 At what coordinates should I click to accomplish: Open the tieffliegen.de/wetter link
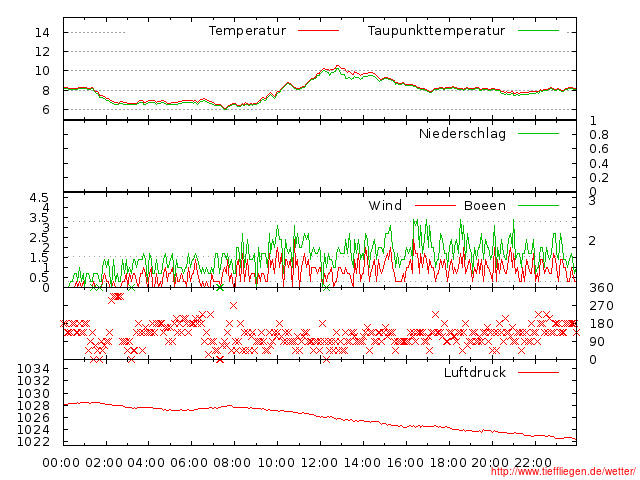click(x=562, y=472)
